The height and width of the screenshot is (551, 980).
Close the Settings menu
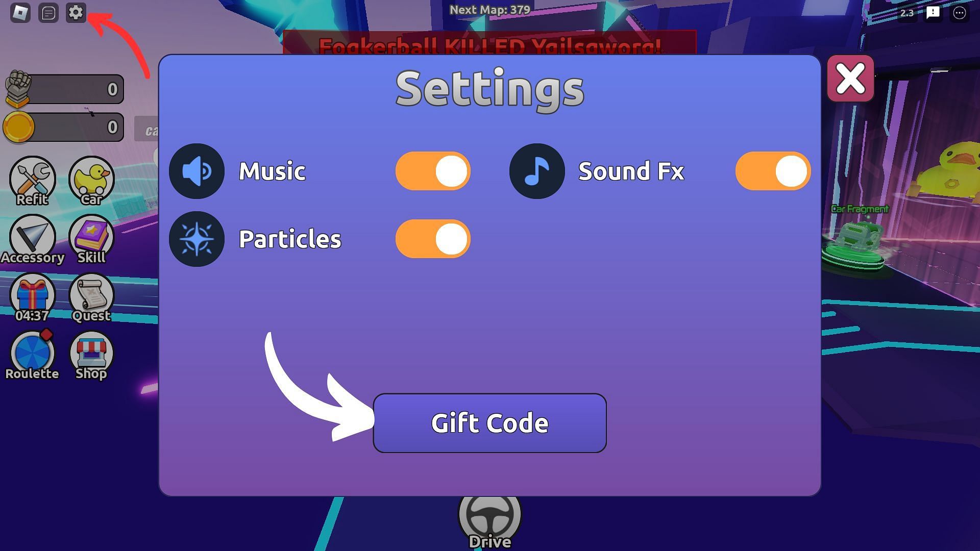(851, 79)
